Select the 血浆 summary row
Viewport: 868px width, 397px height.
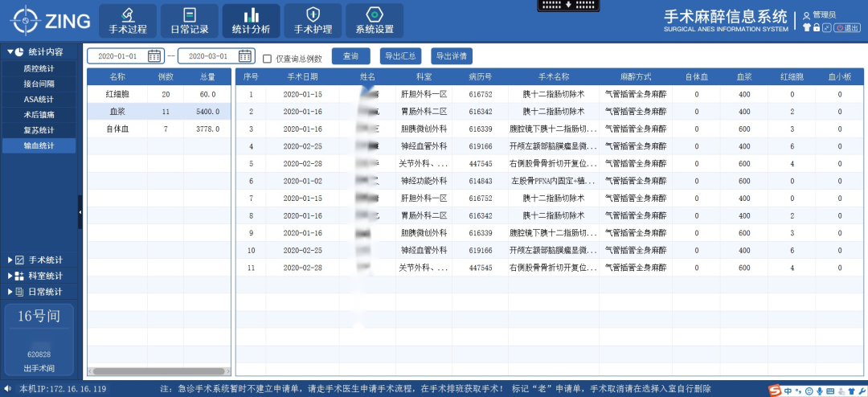159,111
